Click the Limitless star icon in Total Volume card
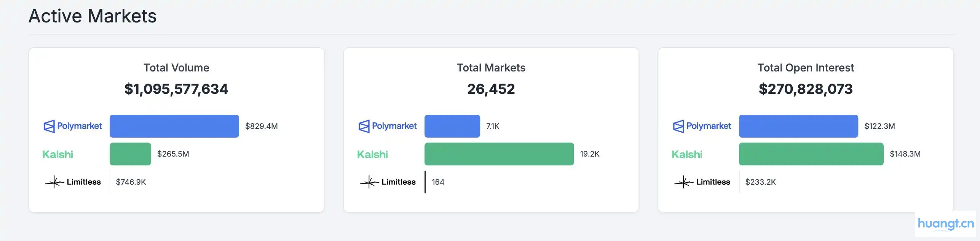This screenshot has height=241, width=980. [54, 182]
